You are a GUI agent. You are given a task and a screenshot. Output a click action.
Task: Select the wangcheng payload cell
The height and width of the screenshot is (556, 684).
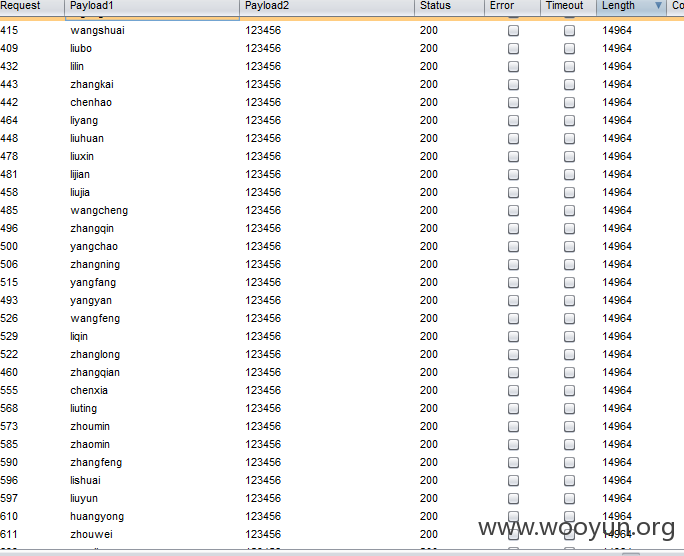click(152, 210)
